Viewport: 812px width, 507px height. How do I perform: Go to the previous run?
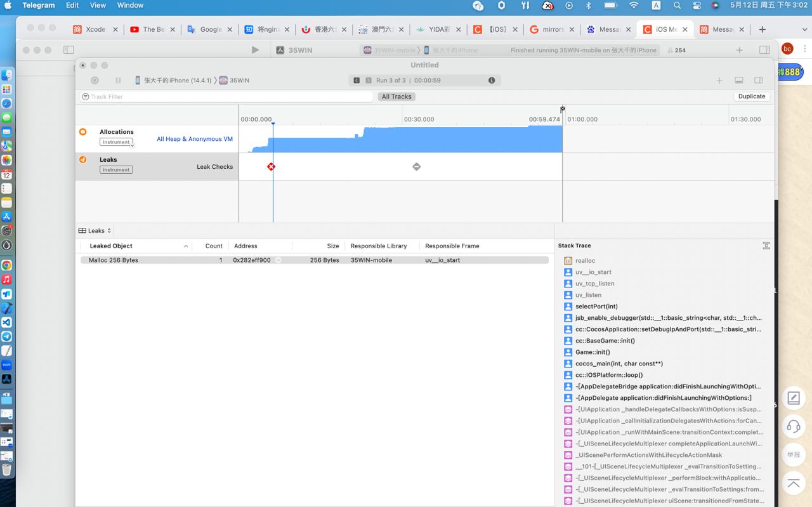[x=357, y=81]
